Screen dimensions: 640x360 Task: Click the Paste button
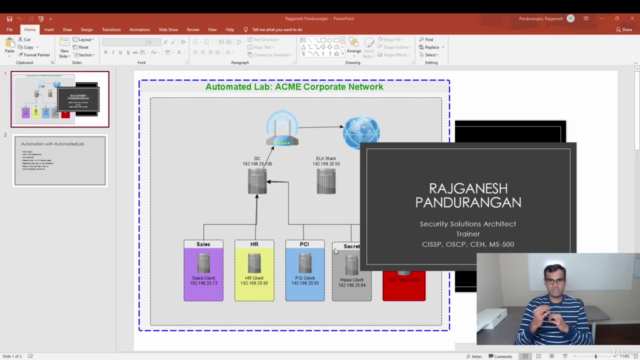9,47
